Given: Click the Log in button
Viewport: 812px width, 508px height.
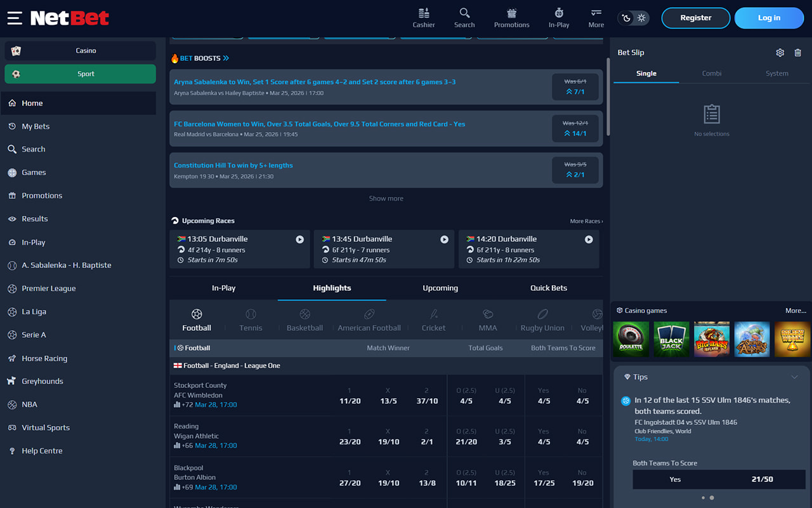Looking at the screenshot, I should [769, 18].
